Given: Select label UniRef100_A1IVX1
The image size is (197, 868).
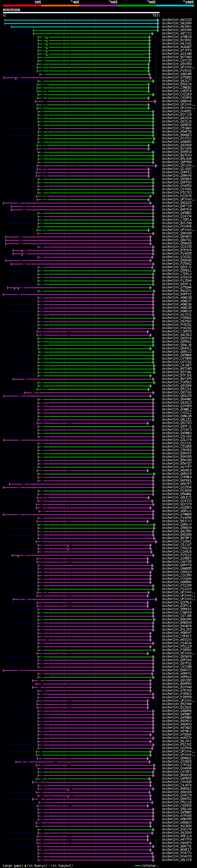Looking at the screenshot, I should coord(176,315).
